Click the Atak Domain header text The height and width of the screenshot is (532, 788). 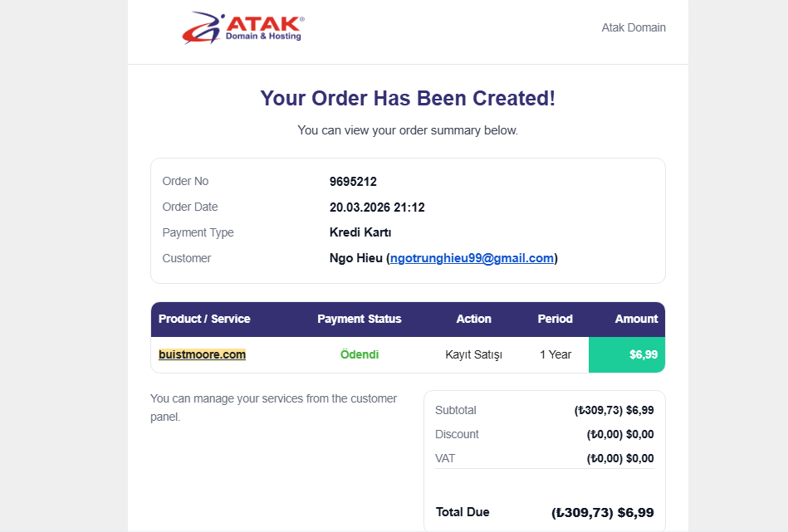pos(634,27)
